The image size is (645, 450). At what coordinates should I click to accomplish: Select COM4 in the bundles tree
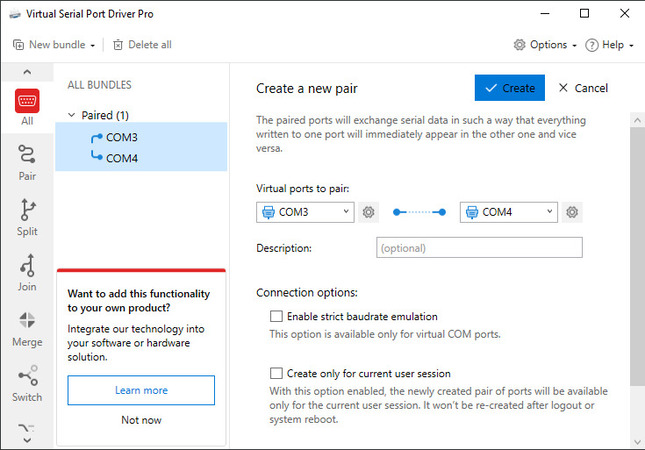[121, 157]
